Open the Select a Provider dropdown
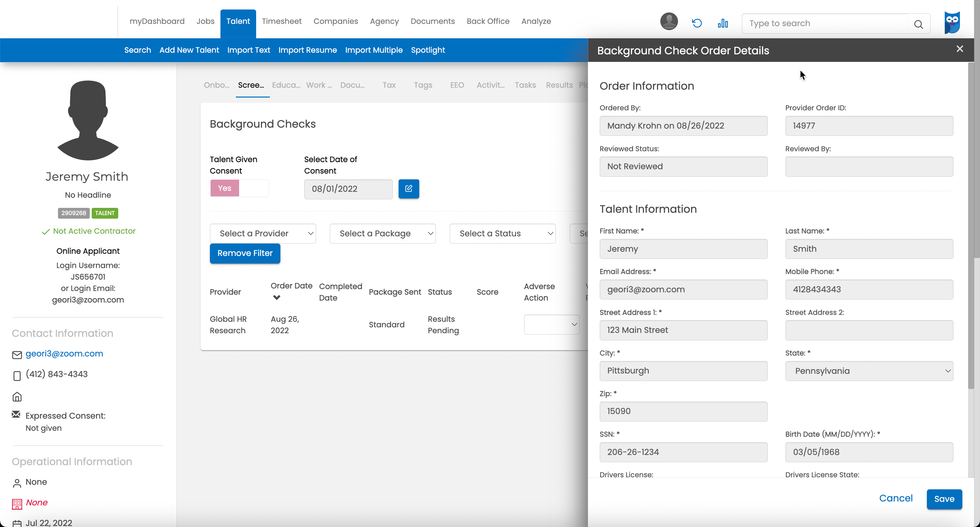The image size is (980, 527). (263, 233)
